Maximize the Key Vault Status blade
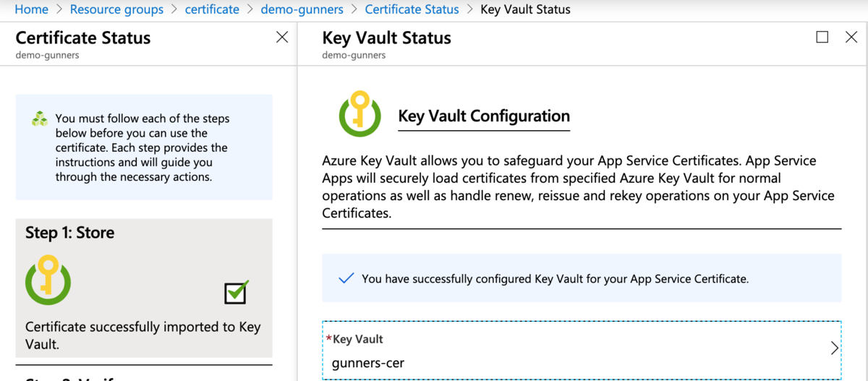This screenshot has height=381, width=868. (x=822, y=38)
